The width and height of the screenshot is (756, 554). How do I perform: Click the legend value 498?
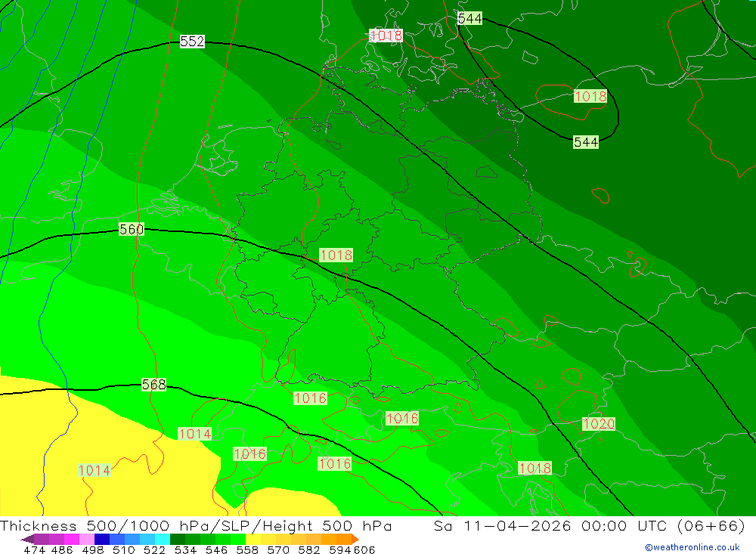(x=93, y=549)
